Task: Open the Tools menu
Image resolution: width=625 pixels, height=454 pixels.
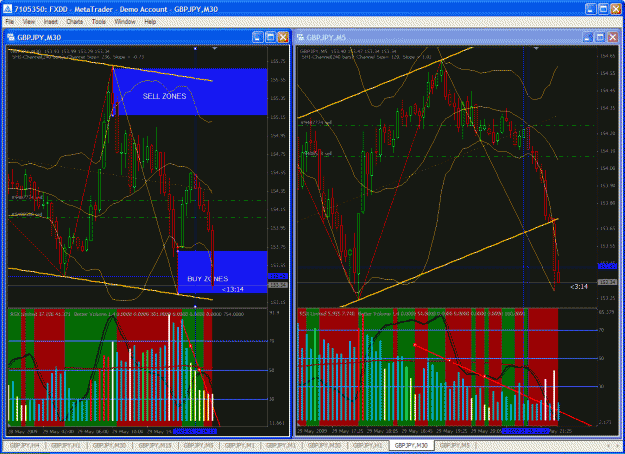Action: pyautogui.click(x=98, y=22)
